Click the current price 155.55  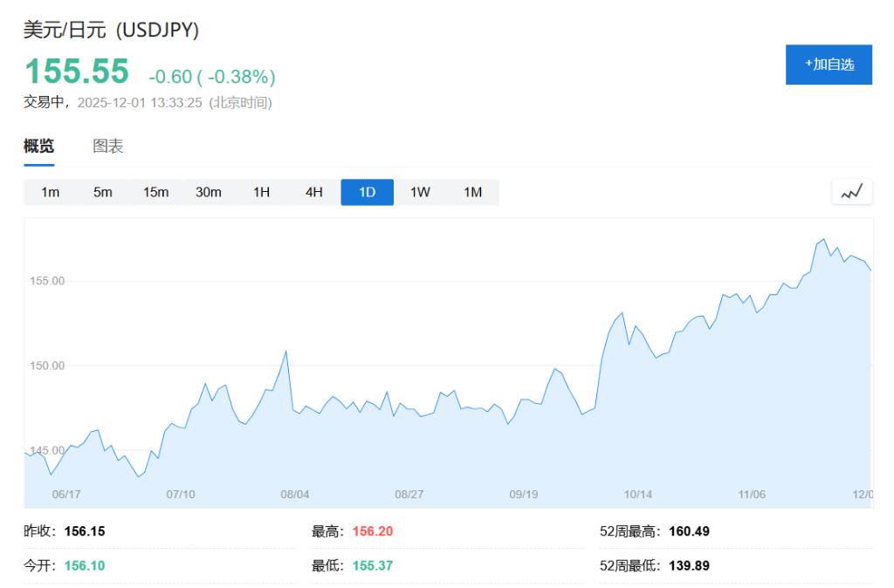click(x=77, y=72)
